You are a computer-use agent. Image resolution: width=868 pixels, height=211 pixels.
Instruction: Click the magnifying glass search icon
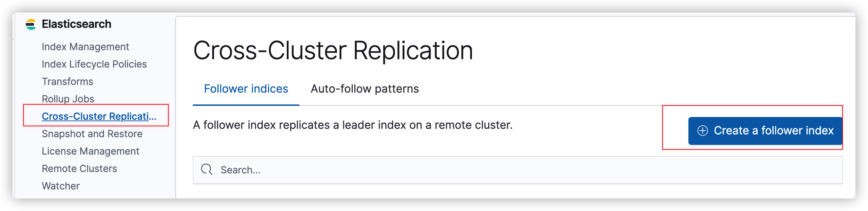pos(207,170)
